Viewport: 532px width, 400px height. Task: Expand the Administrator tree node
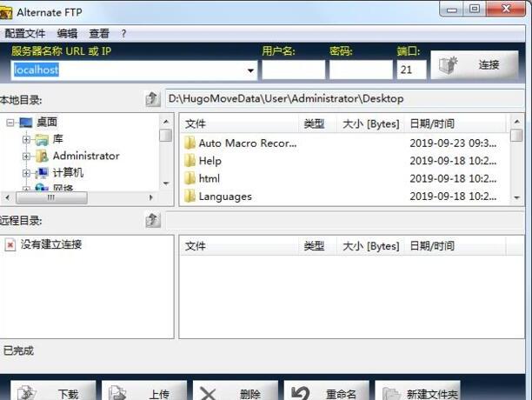[26, 156]
